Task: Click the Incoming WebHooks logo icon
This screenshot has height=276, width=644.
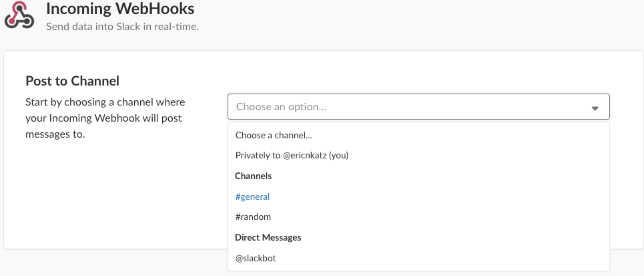Action: pos(19,15)
